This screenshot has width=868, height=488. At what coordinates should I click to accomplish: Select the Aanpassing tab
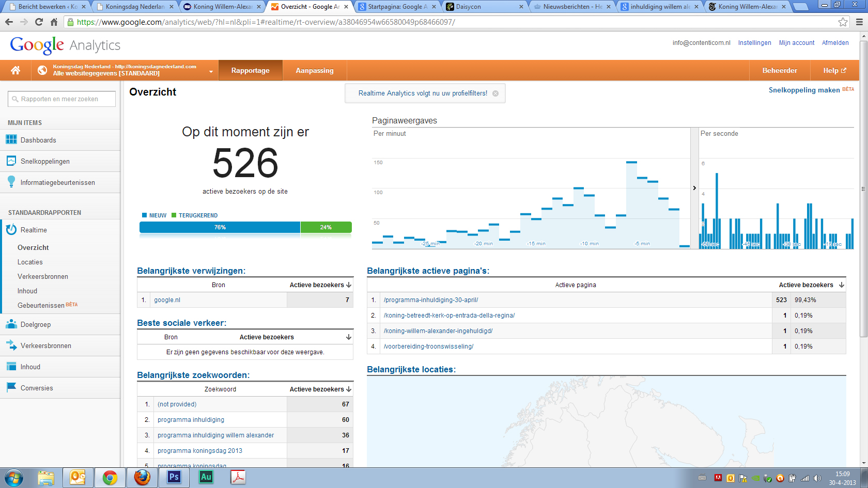pos(315,70)
